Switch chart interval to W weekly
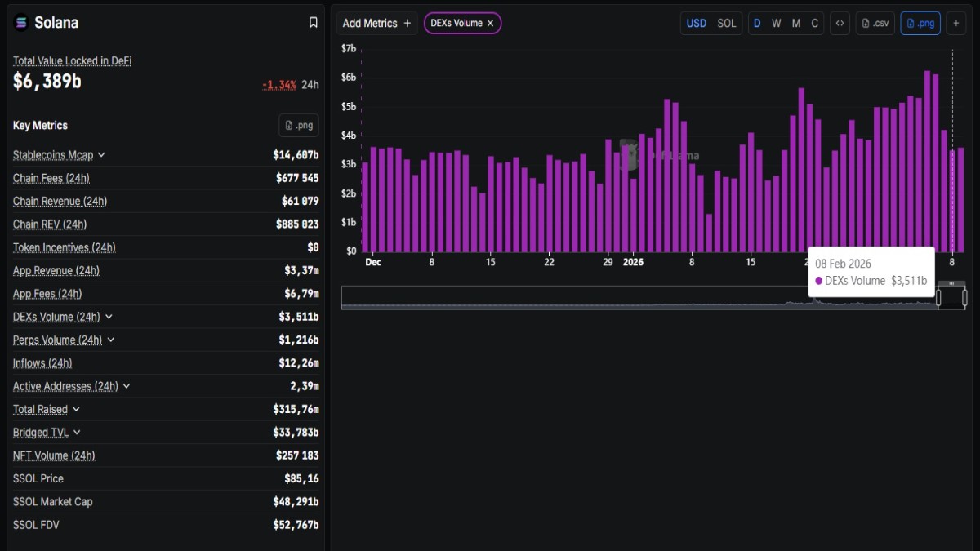 [x=776, y=23]
